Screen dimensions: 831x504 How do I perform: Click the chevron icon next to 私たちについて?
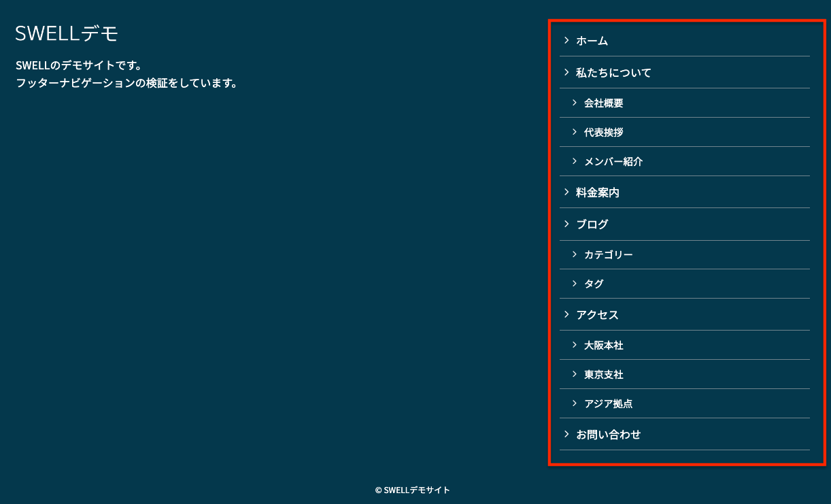[x=567, y=72]
